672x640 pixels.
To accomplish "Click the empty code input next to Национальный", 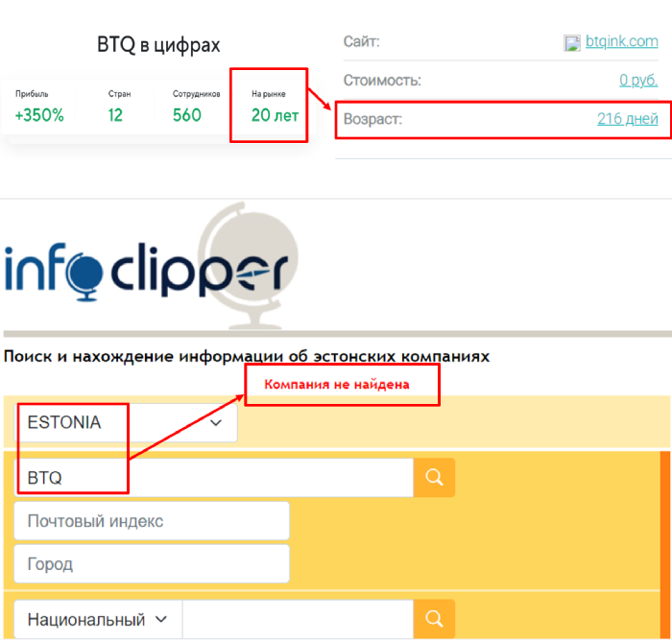I will pyautogui.click(x=298, y=620).
